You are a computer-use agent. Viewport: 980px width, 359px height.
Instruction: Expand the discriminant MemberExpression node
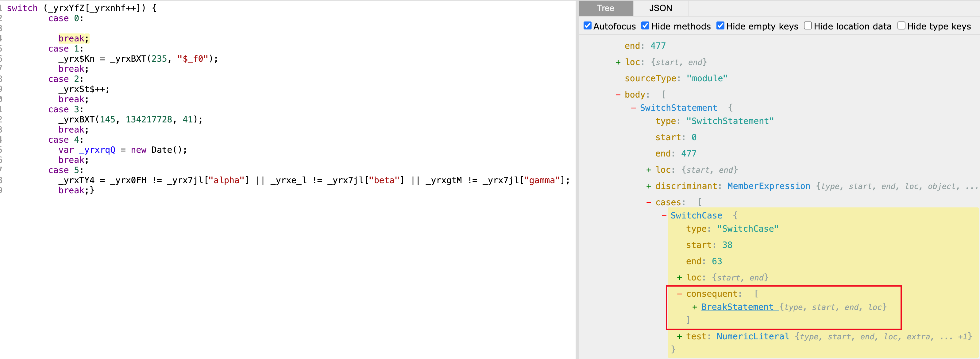click(x=649, y=186)
